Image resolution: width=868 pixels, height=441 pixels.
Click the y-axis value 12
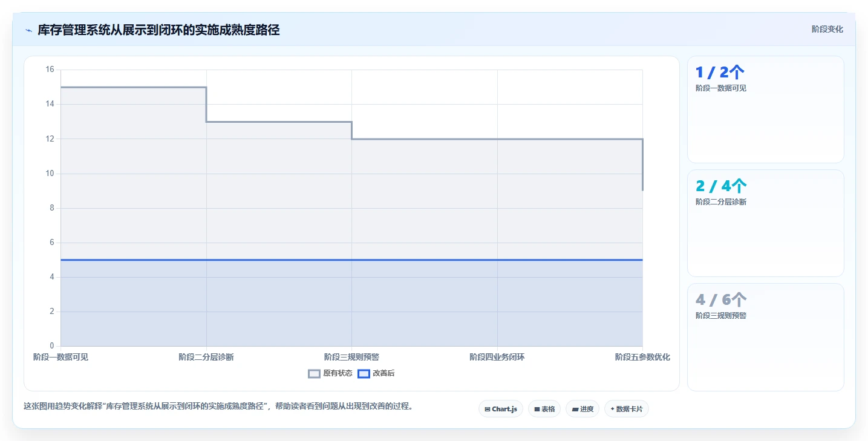(x=50, y=139)
